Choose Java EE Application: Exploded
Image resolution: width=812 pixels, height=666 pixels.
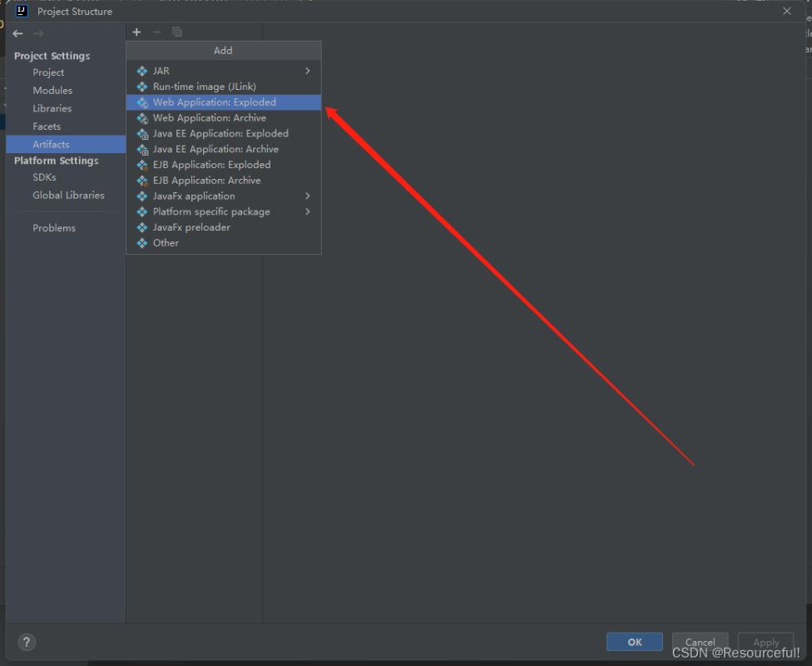tap(224, 133)
